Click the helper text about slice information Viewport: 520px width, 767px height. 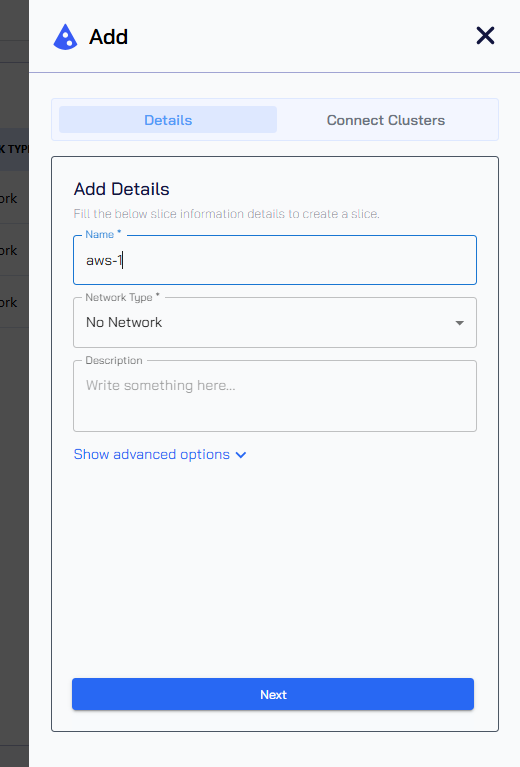tap(226, 214)
